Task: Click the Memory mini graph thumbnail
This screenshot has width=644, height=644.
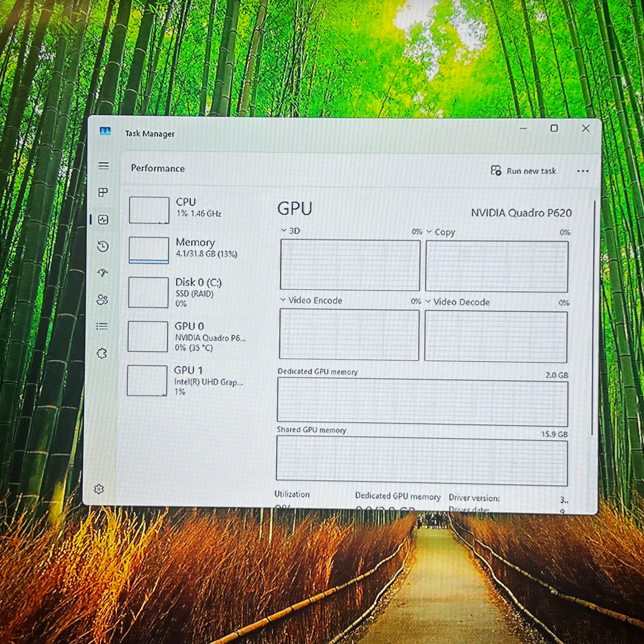Action: tap(149, 251)
